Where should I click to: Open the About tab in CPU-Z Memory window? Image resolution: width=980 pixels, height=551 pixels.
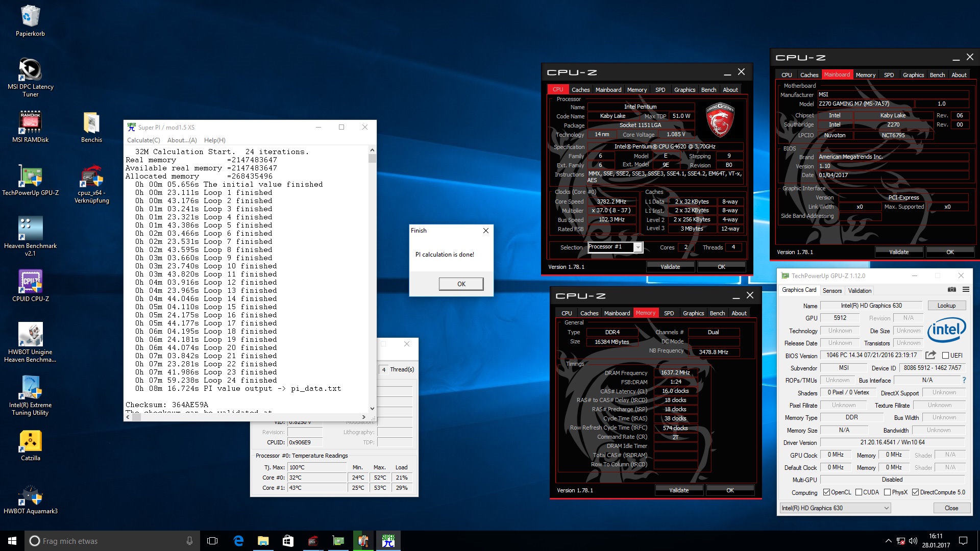point(739,313)
